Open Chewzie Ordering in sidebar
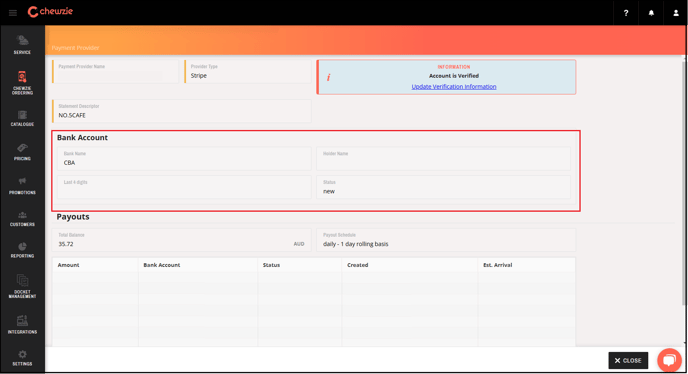Screen dimensions: 688x374 point(22,83)
